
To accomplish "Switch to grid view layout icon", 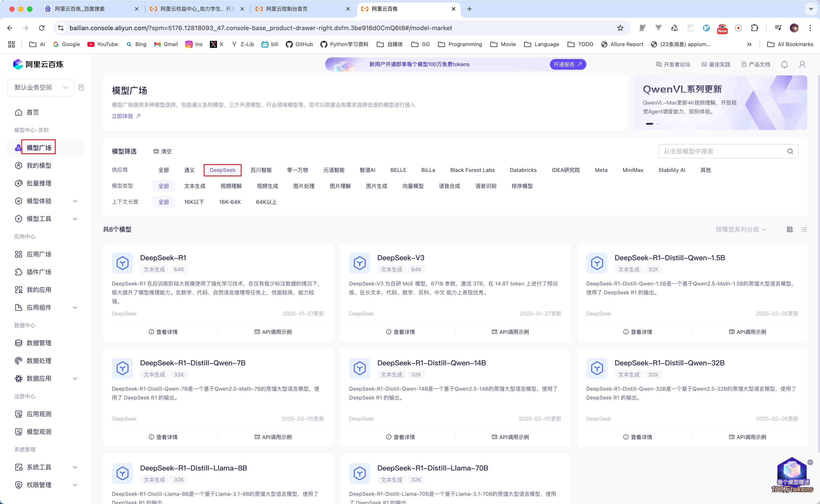I will coord(790,229).
